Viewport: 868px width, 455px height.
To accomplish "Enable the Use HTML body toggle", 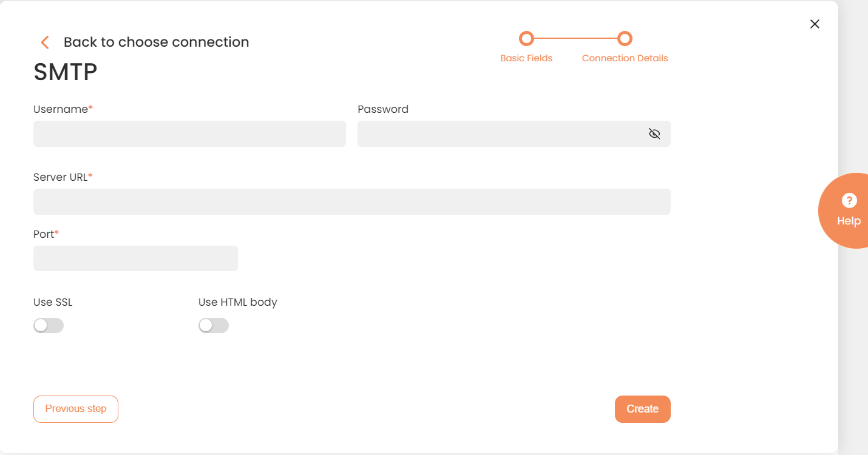I will pos(214,325).
